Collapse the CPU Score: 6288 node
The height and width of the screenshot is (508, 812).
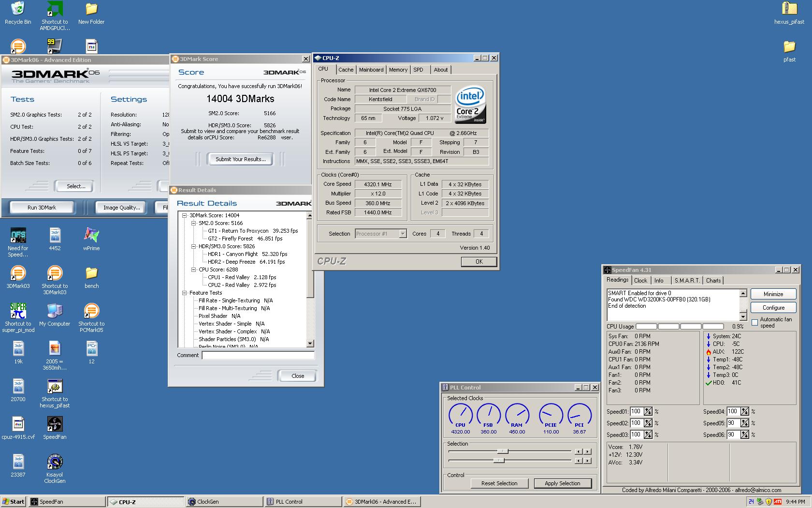pyautogui.click(x=194, y=269)
